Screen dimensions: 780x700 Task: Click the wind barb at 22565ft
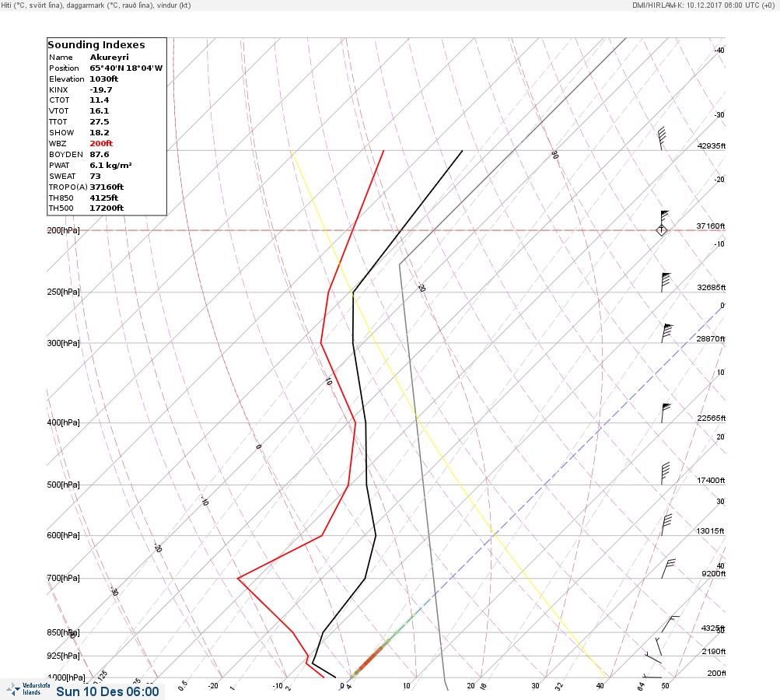[666, 413]
